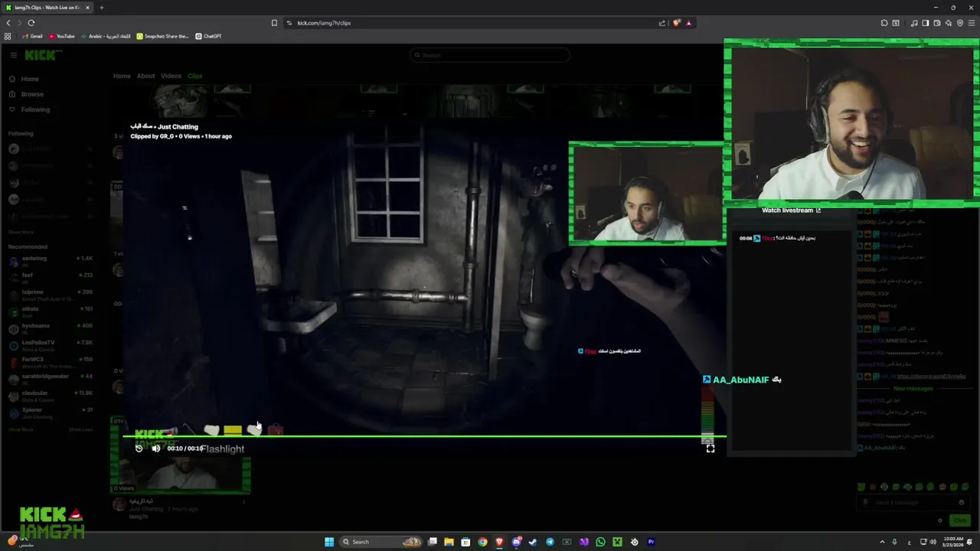Image resolution: width=980 pixels, height=551 pixels.
Task: Show hidden system tray icons chevron
Action: [x=882, y=542]
